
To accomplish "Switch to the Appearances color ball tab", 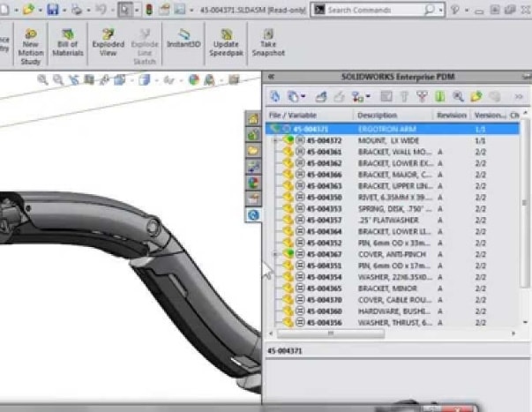I will [x=253, y=183].
